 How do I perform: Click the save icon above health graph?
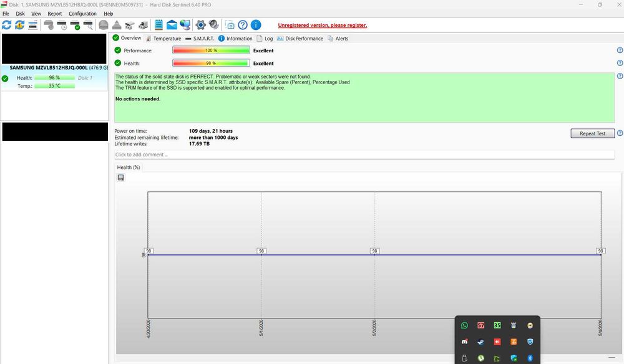[121, 178]
